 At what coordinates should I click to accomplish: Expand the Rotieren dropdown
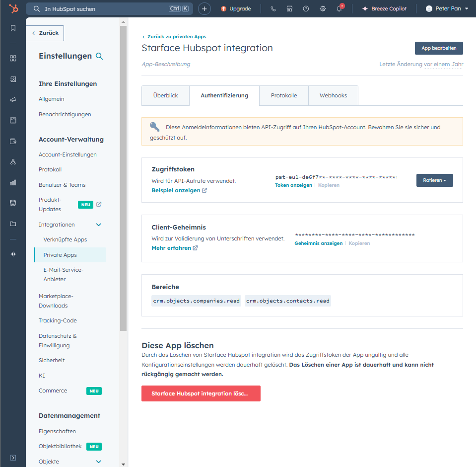(434, 180)
